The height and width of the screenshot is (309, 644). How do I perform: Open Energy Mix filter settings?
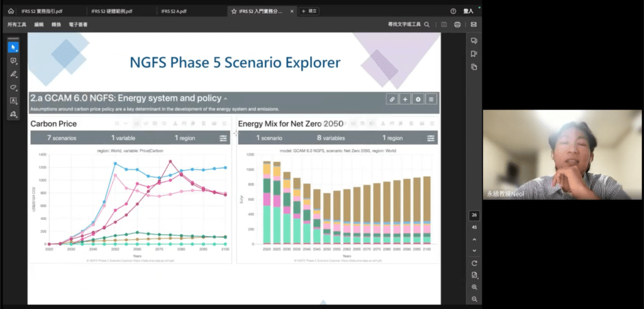[x=431, y=138]
